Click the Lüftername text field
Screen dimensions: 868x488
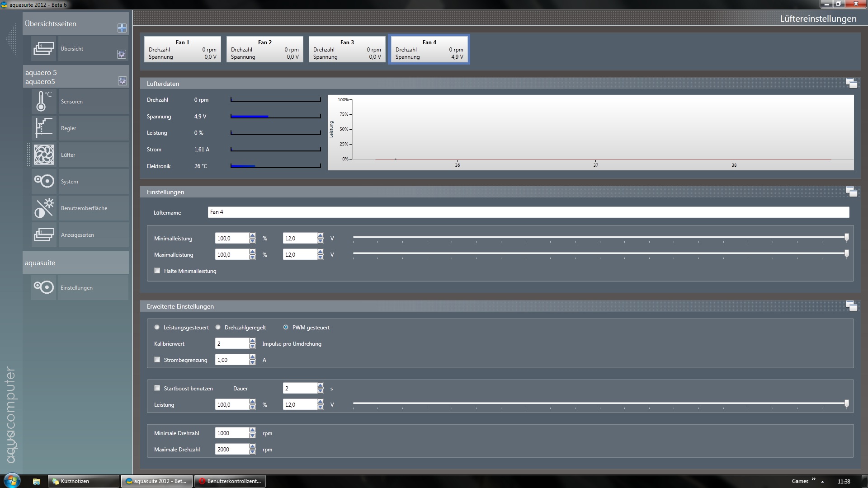[528, 212]
